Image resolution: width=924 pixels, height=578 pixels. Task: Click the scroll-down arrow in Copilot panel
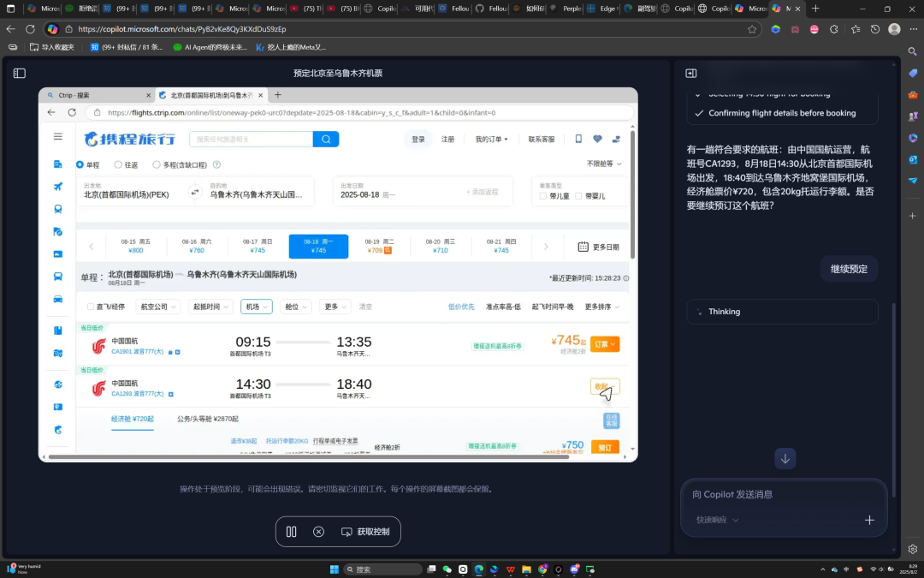point(785,458)
